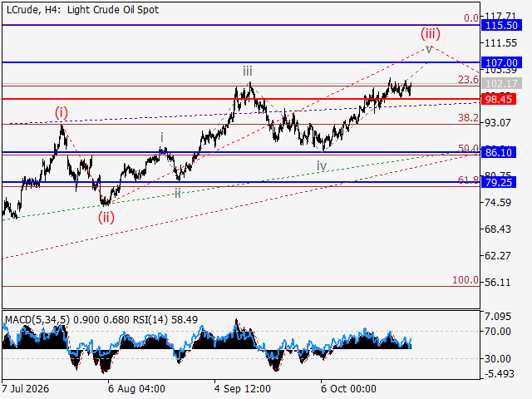This screenshot has height=399, width=532.
Task: Select the 61.8 Fibonacci level label
Action: (468, 180)
